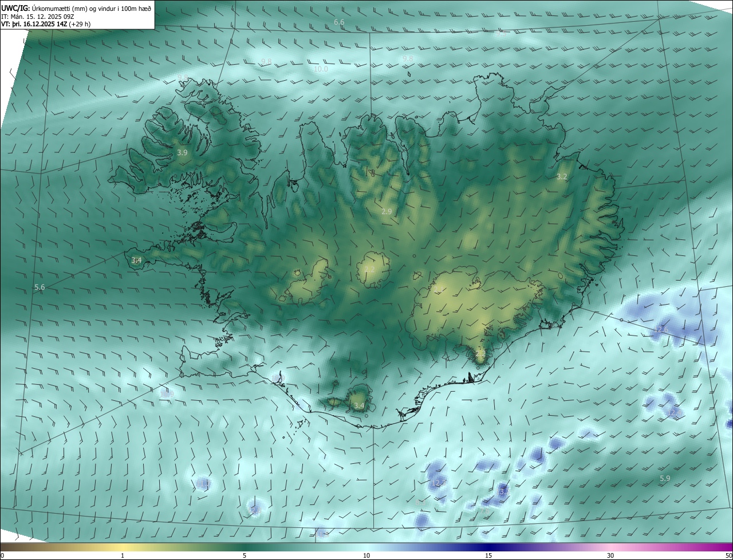Click the legend tick labeled 50

tap(728, 556)
